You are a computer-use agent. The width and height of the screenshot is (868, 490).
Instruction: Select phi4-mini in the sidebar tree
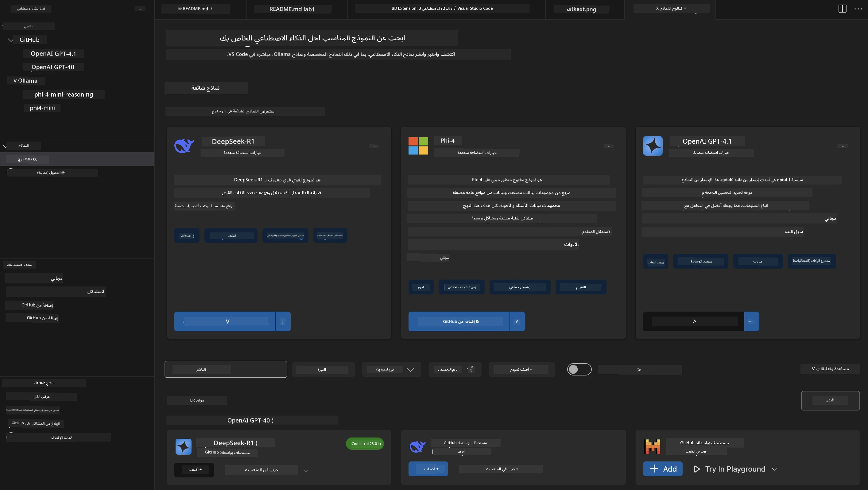[42, 108]
